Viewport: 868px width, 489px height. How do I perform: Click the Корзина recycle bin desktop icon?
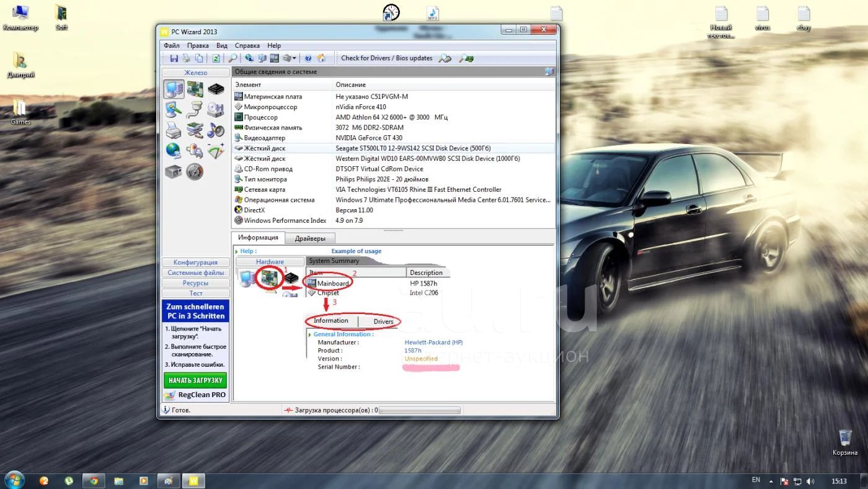coord(845,442)
